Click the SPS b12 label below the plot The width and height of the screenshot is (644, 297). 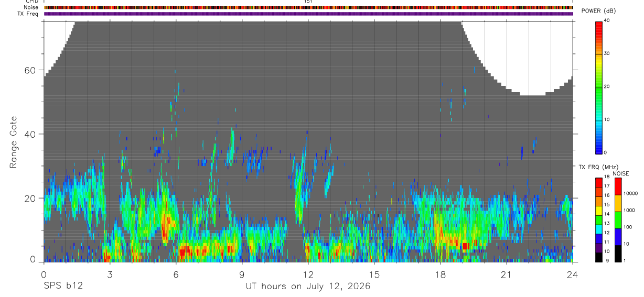63,287
